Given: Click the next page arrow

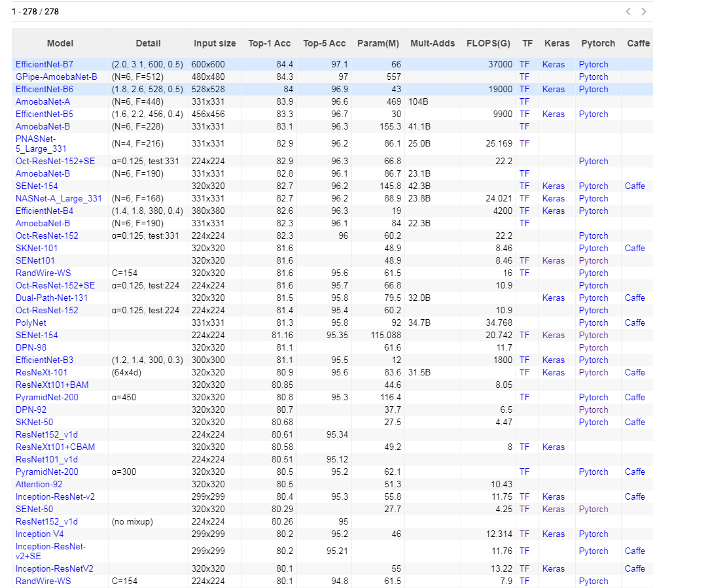Looking at the screenshot, I should [x=643, y=11].
